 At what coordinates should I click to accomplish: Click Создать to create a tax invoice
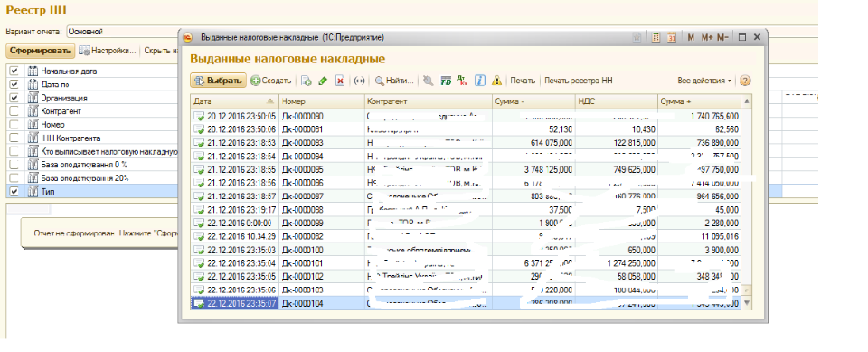(x=270, y=81)
